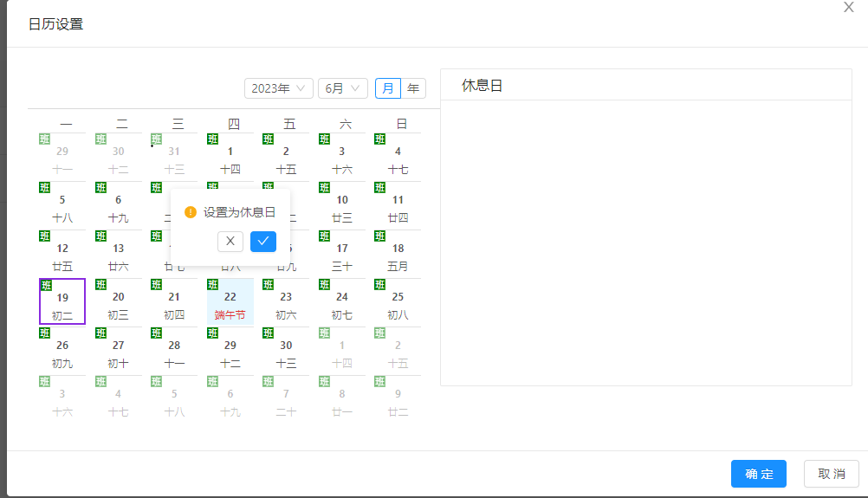
Task: Open the 6月 month dropdown
Action: (343, 88)
